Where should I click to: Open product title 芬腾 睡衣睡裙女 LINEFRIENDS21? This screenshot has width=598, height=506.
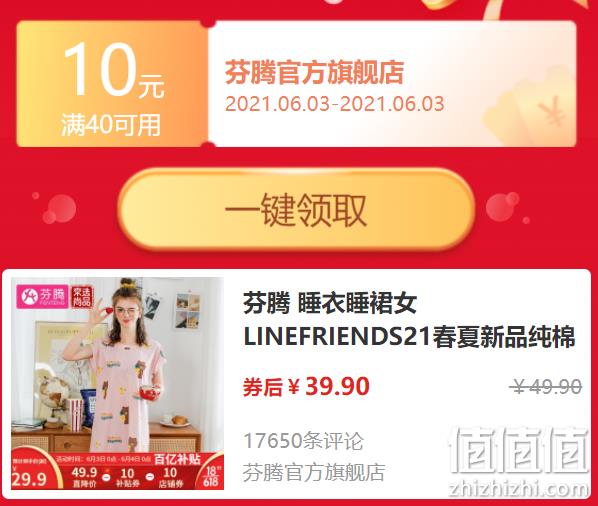[409, 320]
